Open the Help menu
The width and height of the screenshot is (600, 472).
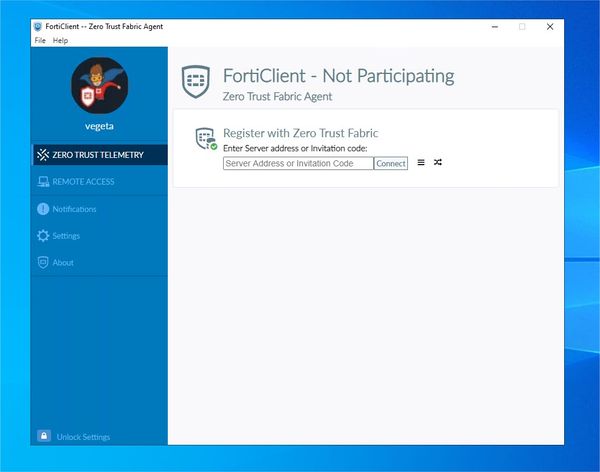click(x=60, y=40)
